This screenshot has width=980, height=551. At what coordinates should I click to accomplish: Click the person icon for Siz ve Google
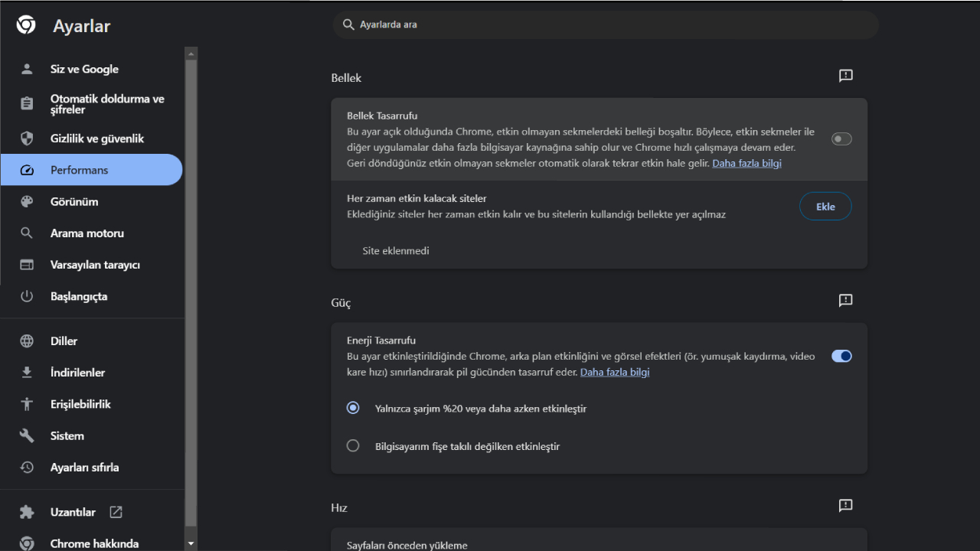(x=27, y=69)
